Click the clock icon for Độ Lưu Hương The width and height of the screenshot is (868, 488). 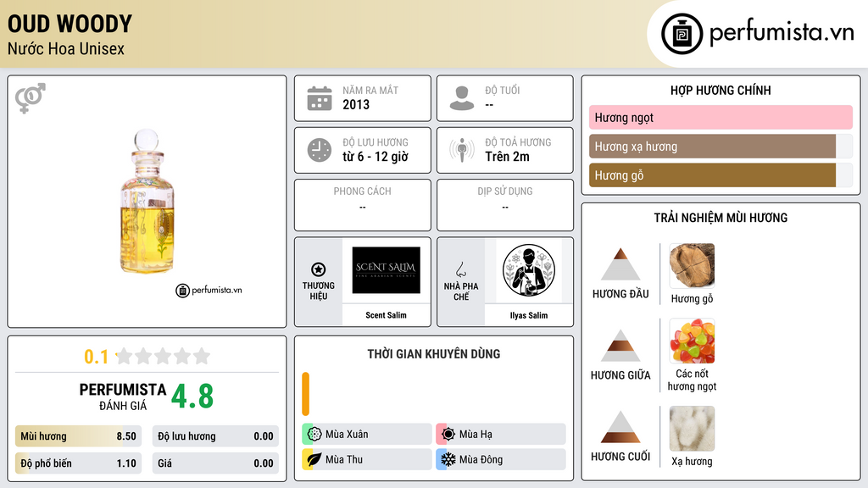click(x=320, y=150)
